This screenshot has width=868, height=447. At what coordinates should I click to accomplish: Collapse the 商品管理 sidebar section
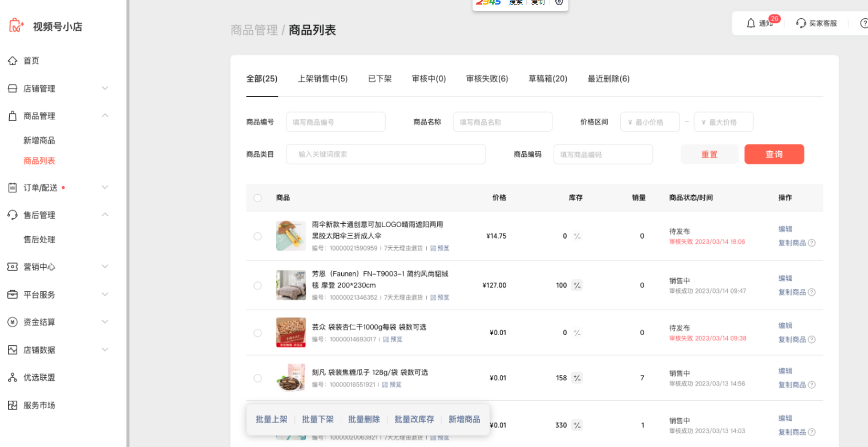(x=104, y=116)
